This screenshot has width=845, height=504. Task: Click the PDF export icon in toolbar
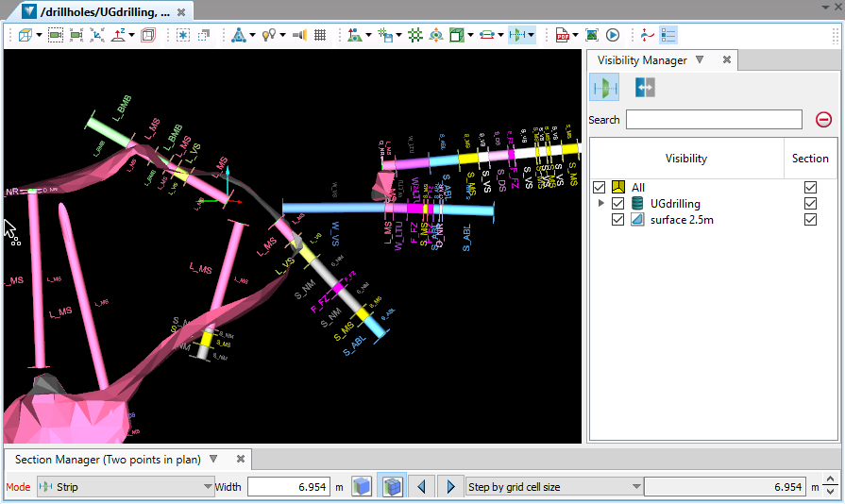563,35
